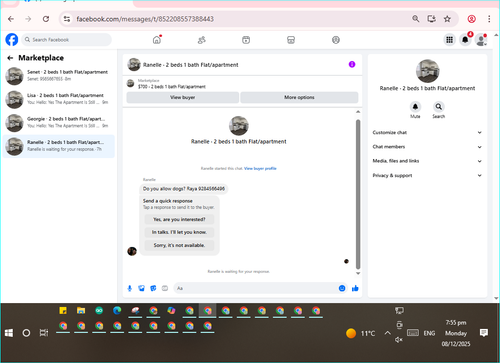Open Microsoft Edge from the taskbar
This screenshot has height=363, width=500.
click(117, 311)
